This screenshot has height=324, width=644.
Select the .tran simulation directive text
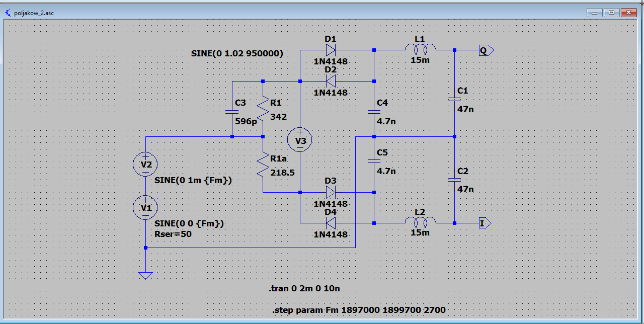click(307, 289)
